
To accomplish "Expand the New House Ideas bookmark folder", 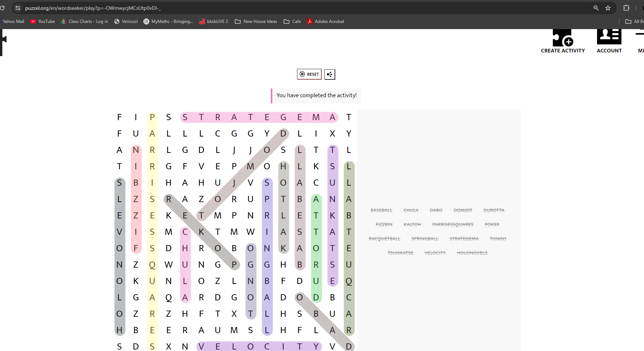I will pos(256,21).
